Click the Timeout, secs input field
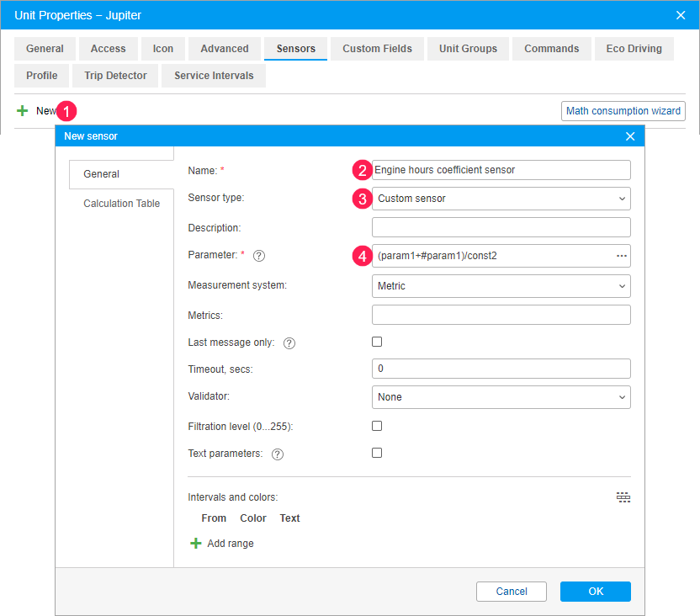Screen dimensions: 700x616 [x=501, y=369]
